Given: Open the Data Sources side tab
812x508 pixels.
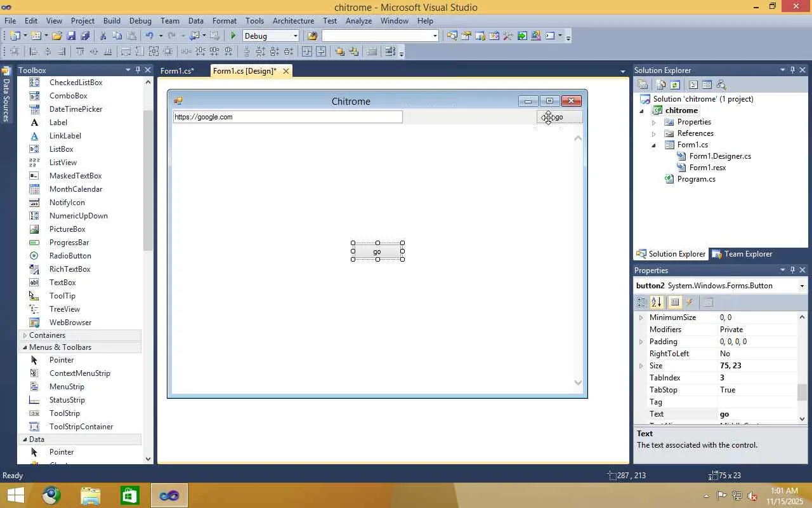Looking at the screenshot, I should click(x=6, y=94).
